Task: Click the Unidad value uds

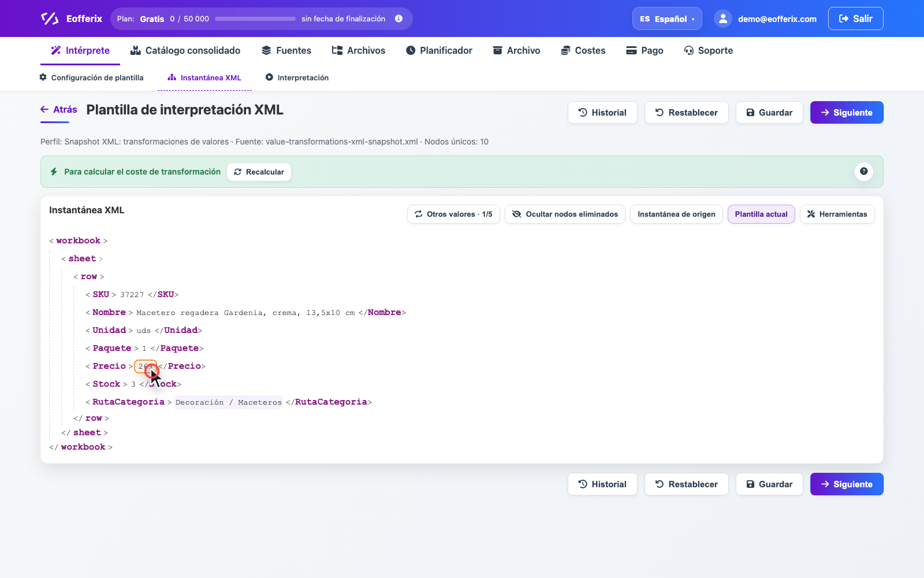Action: [144, 331]
